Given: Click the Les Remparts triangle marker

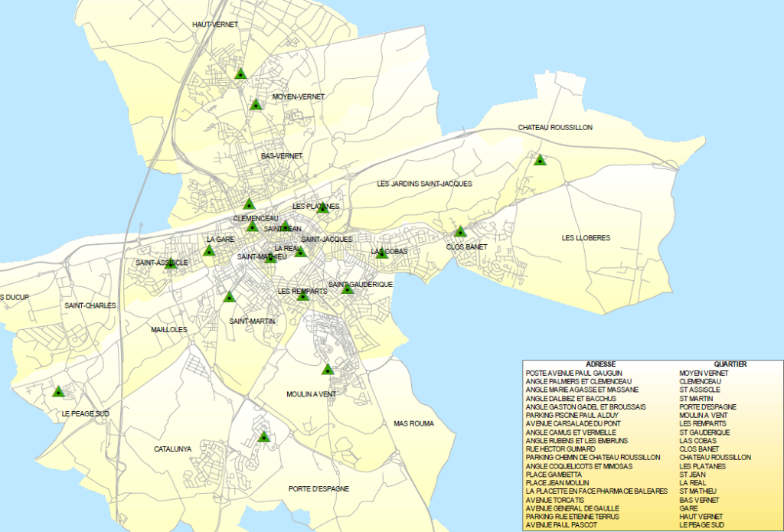Looking at the screenshot, I should [303, 294].
